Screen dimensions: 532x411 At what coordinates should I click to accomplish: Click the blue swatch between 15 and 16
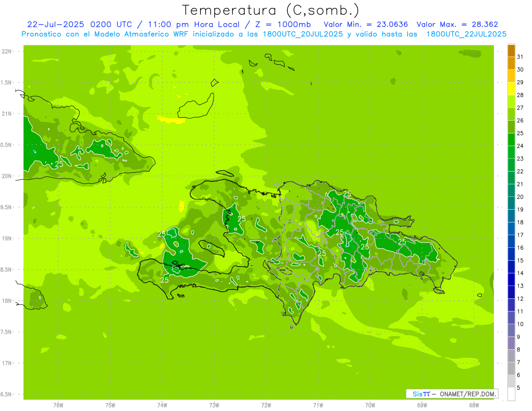pos(511,254)
